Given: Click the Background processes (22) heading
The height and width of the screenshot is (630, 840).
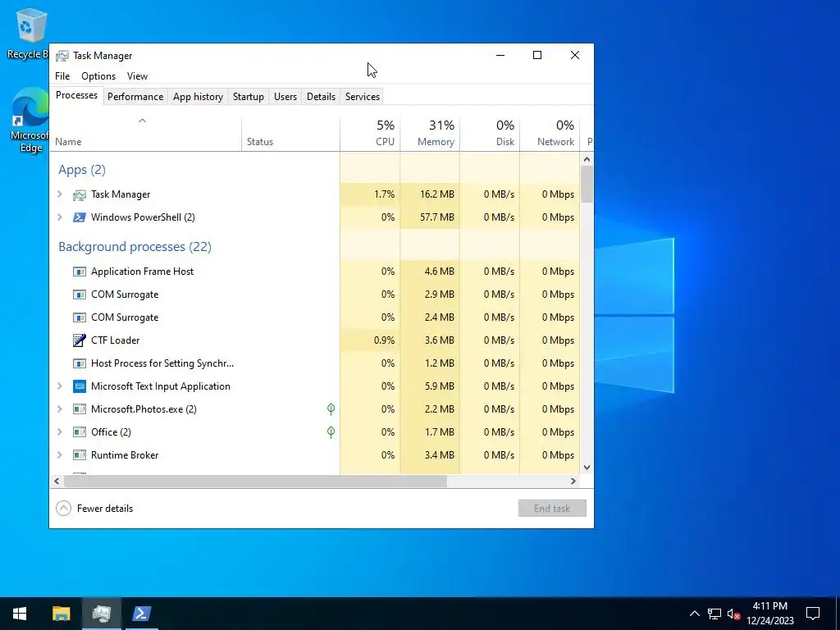Looking at the screenshot, I should click(135, 247).
